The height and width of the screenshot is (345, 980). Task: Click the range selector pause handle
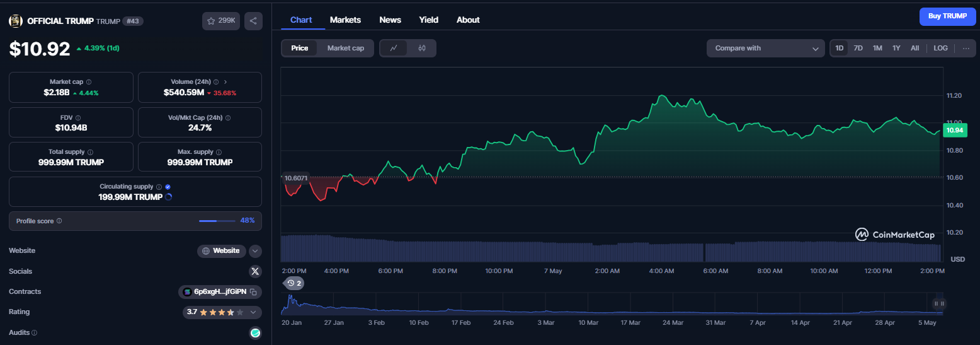938,303
